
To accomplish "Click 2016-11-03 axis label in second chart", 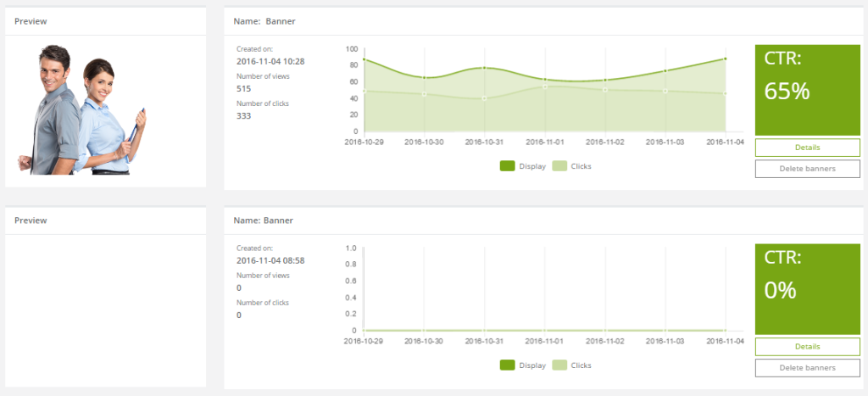I will [x=665, y=341].
